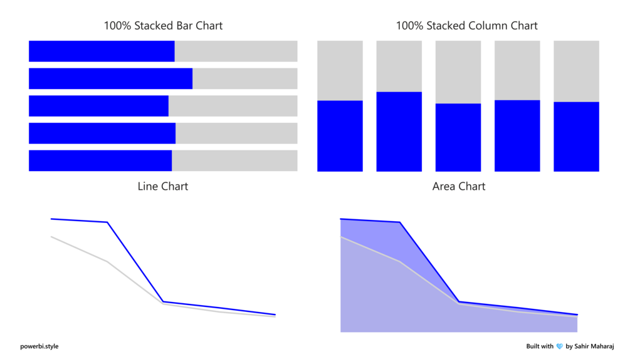The image size is (630, 364).
Task: Select bottom blue bar in stacked bar chart
Action: pyautogui.click(x=100, y=161)
